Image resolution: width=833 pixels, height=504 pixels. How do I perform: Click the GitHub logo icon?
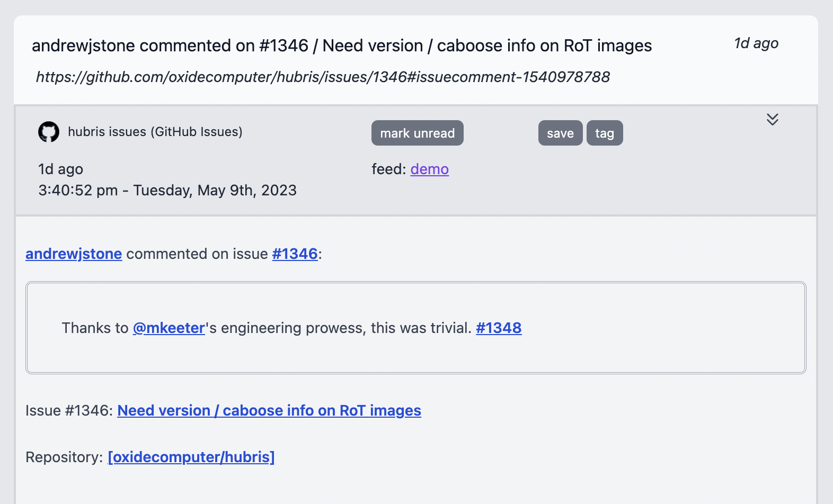[x=49, y=132]
